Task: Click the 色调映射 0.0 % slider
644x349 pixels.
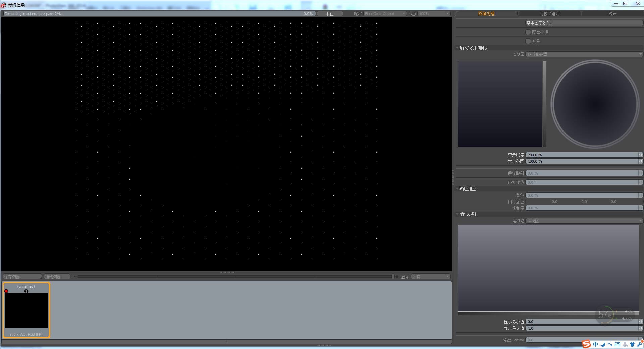Action: (x=582, y=173)
